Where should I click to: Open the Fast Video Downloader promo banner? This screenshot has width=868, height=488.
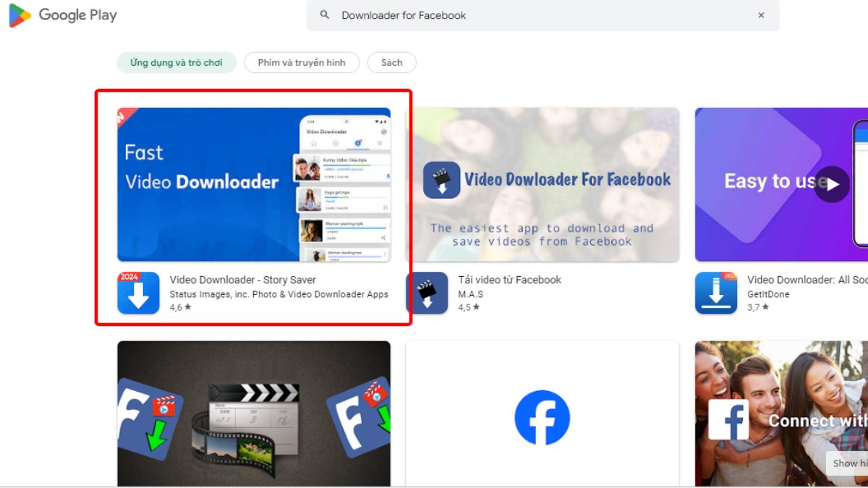coord(253,184)
